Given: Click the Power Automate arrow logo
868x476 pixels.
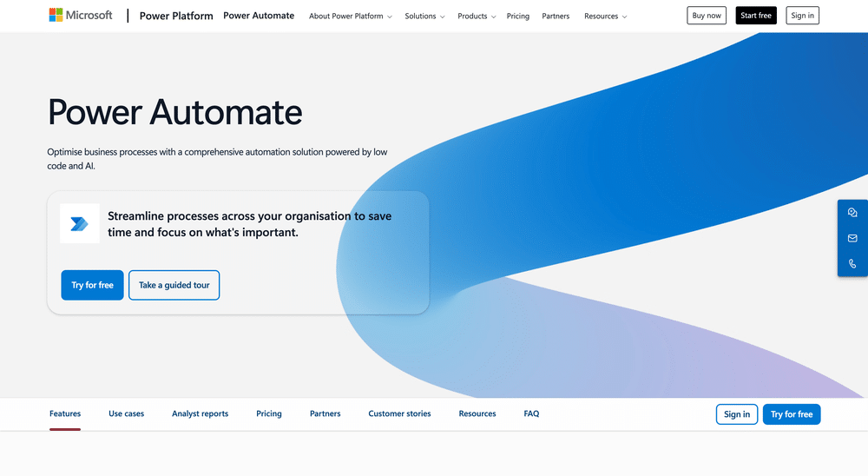Looking at the screenshot, I should (x=80, y=223).
